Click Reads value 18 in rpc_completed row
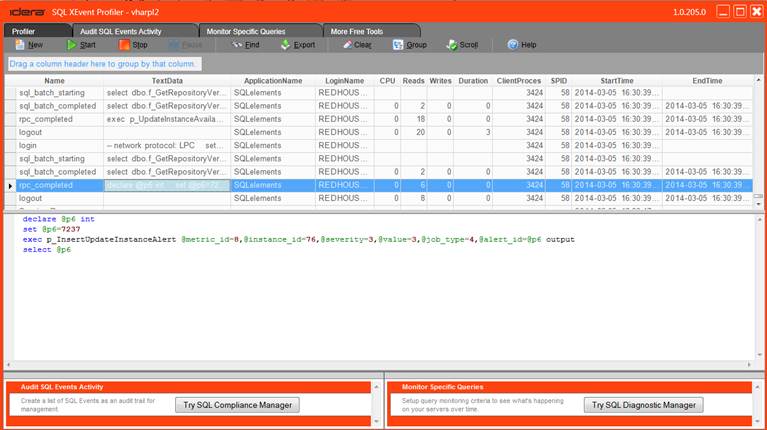767x430 pixels. pyautogui.click(x=420, y=119)
